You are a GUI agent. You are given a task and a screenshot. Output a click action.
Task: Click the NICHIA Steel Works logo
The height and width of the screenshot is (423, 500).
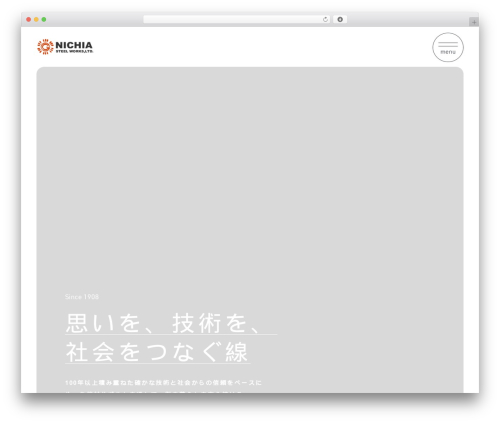point(65,47)
